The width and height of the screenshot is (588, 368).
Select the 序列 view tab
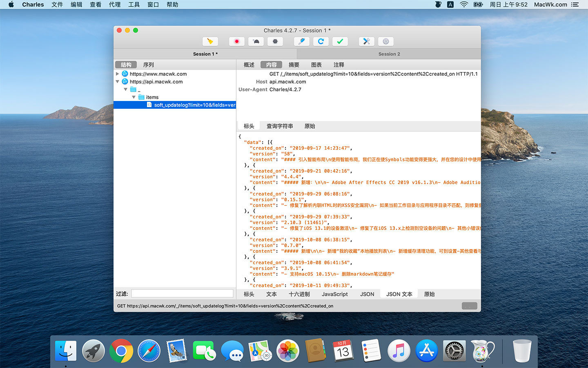pos(148,65)
